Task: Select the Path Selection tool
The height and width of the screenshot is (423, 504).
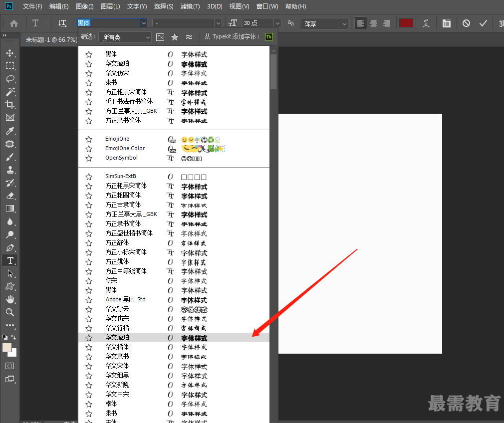Action: click(x=10, y=273)
